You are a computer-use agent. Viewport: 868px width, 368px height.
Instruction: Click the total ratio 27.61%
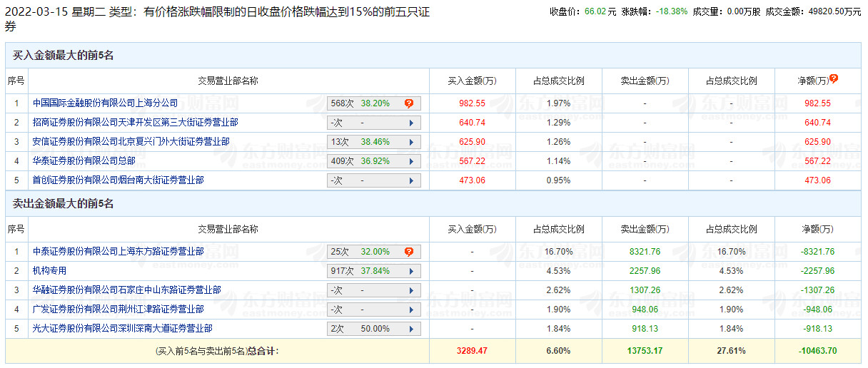pos(731,351)
